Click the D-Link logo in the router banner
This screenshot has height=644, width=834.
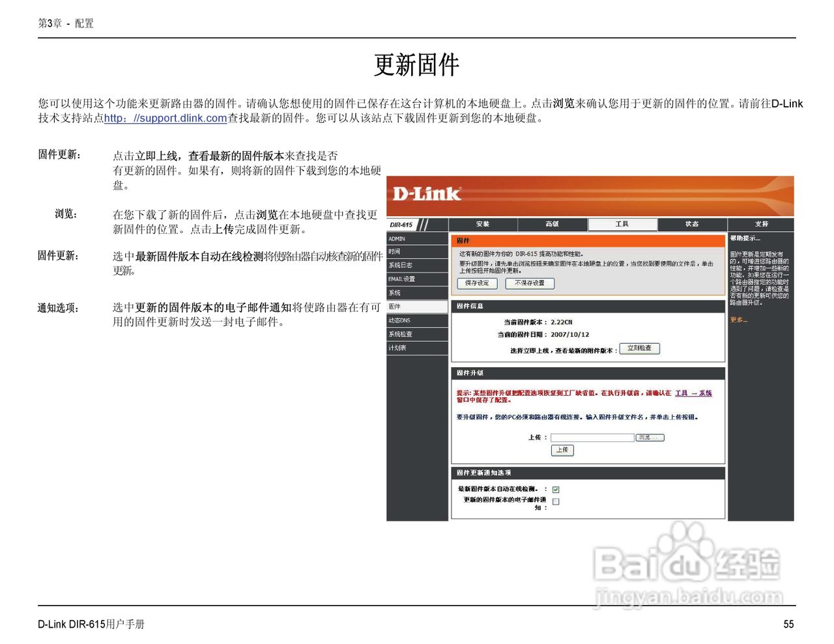click(x=427, y=193)
